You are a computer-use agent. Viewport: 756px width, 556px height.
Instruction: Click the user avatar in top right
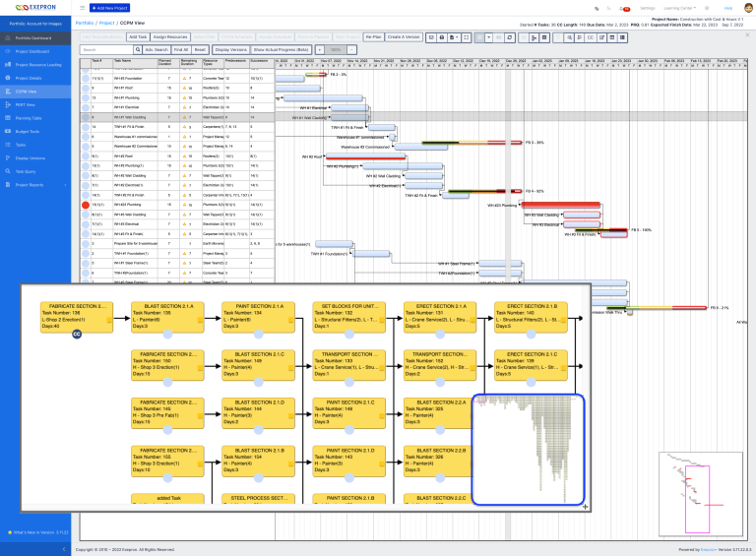[x=747, y=7]
